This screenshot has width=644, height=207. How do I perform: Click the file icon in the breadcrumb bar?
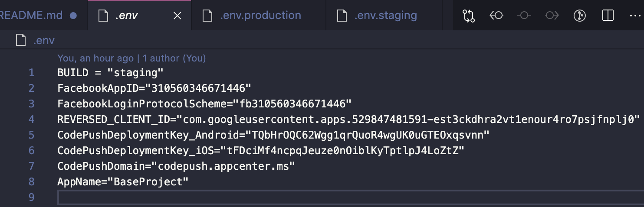click(21, 41)
